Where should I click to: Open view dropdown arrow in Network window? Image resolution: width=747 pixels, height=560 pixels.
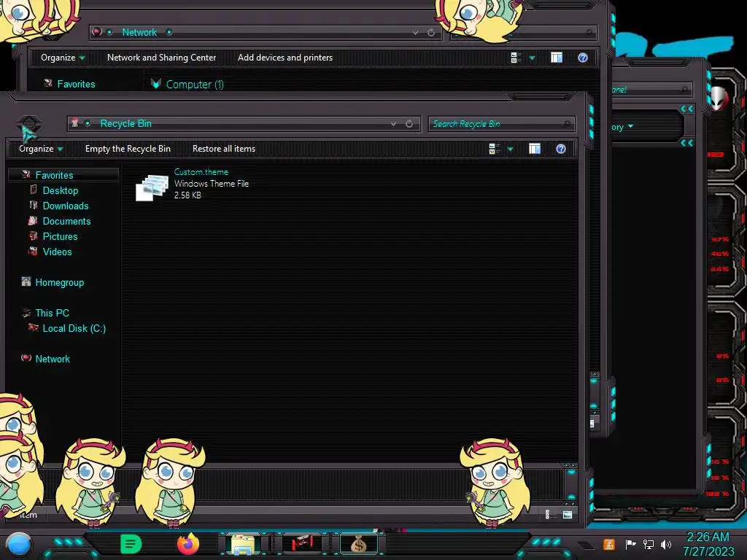click(532, 58)
